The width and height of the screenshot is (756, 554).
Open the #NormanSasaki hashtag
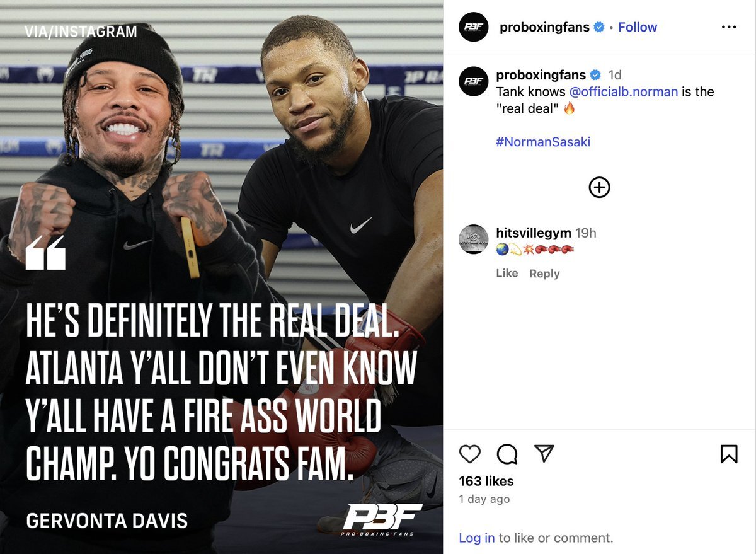(543, 142)
